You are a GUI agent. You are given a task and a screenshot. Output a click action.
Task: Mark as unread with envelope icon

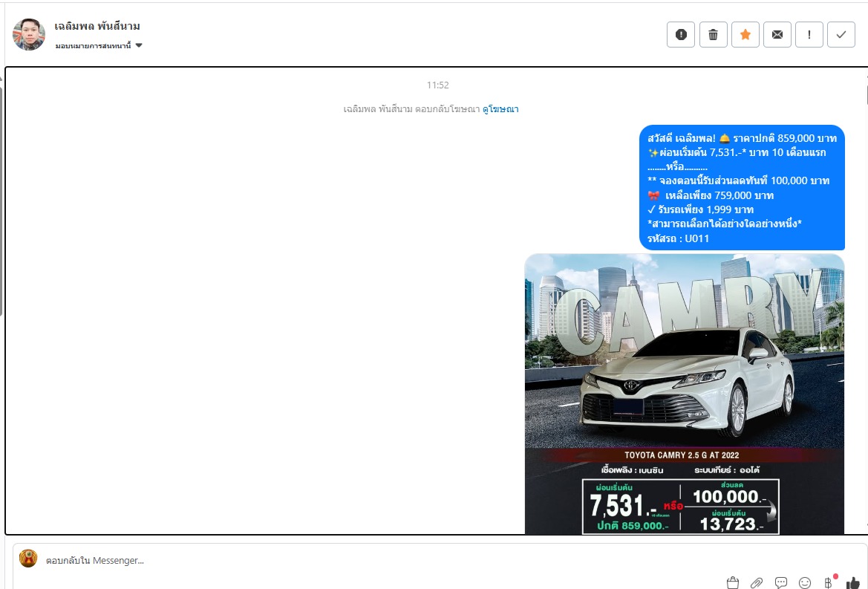pyautogui.click(x=777, y=35)
